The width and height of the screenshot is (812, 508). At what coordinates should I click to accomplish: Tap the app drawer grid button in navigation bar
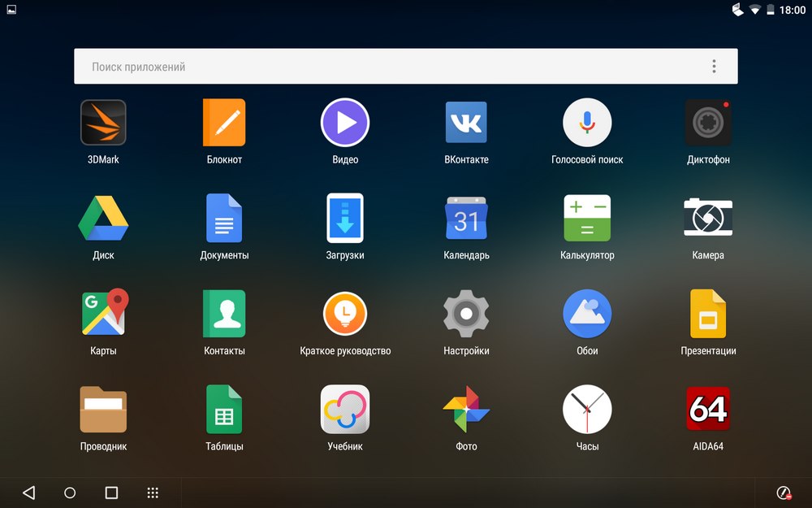coord(153,493)
